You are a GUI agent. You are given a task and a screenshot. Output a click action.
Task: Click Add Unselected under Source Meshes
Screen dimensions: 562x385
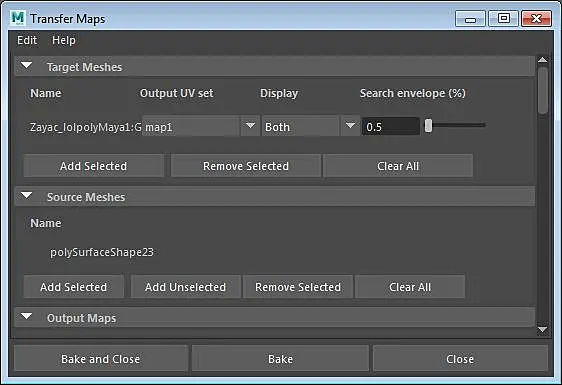pos(186,287)
